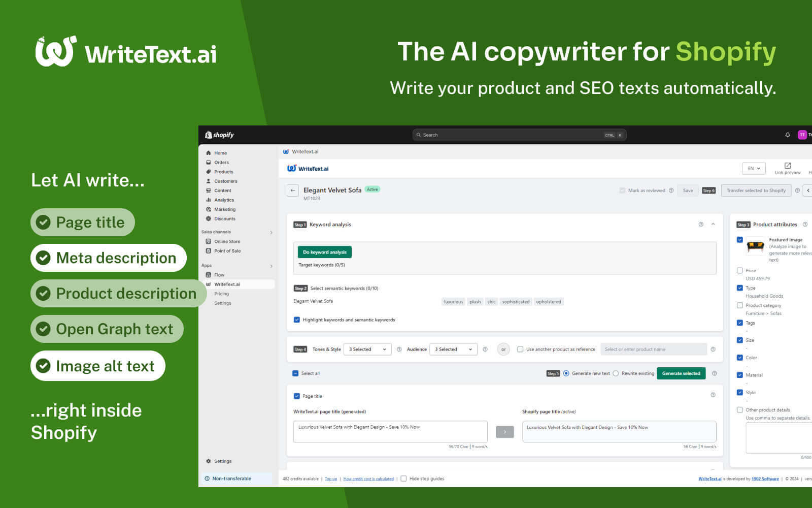812x508 pixels.
Task: Uncheck Highlight keywords and semantic keywords
Action: 297,320
